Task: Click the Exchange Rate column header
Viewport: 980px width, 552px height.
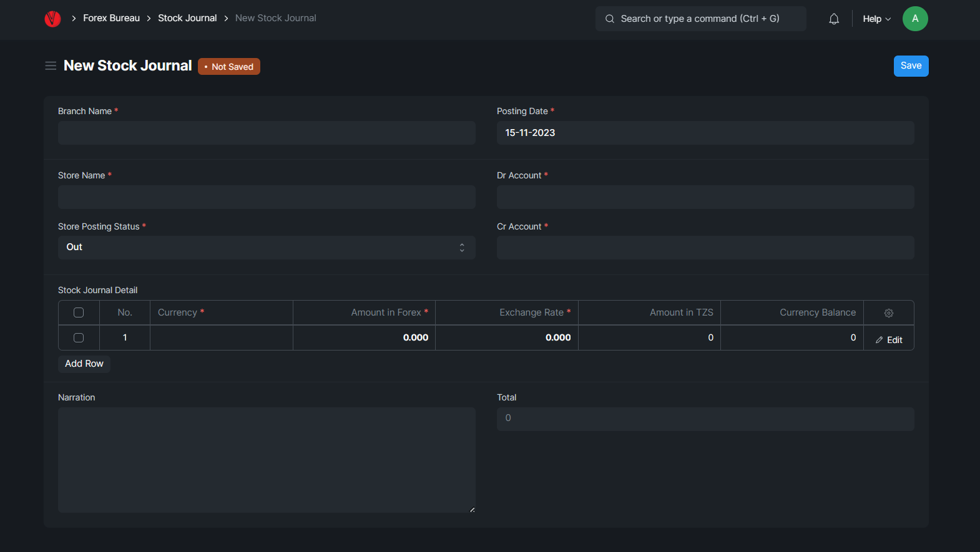Action: click(507, 312)
